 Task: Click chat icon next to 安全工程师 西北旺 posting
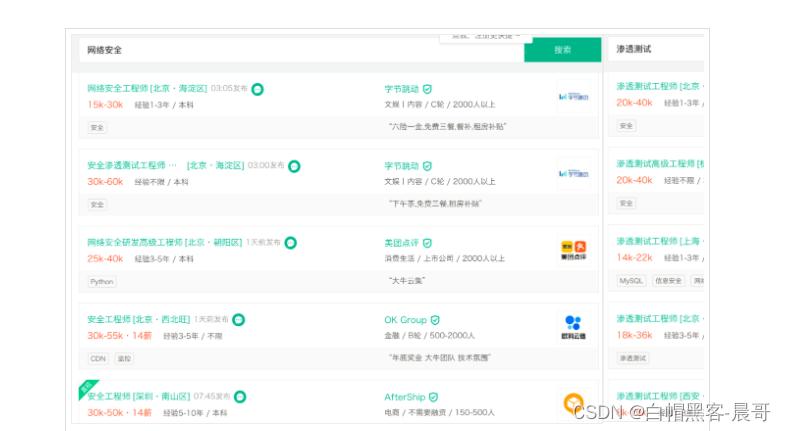(x=239, y=320)
